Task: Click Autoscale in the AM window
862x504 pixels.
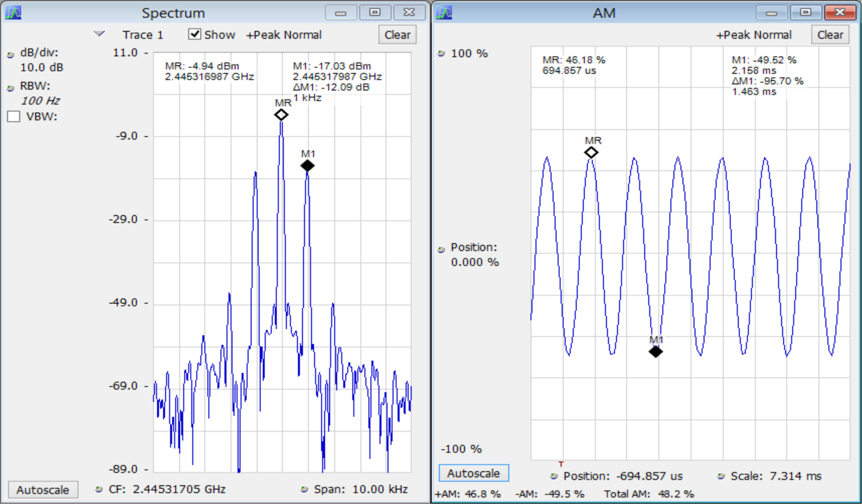Action: click(x=473, y=473)
